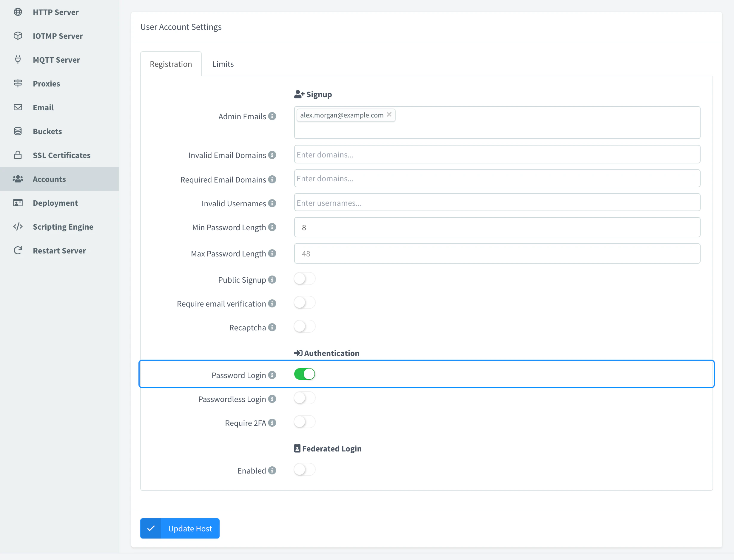Go to the Buckets sidebar link
734x560 pixels.
point(59,131)
